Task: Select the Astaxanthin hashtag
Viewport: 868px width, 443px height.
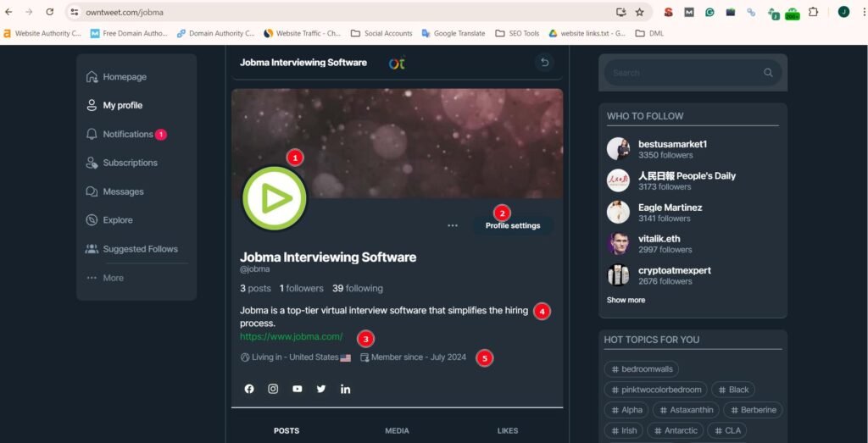Action: click(686, 410)
